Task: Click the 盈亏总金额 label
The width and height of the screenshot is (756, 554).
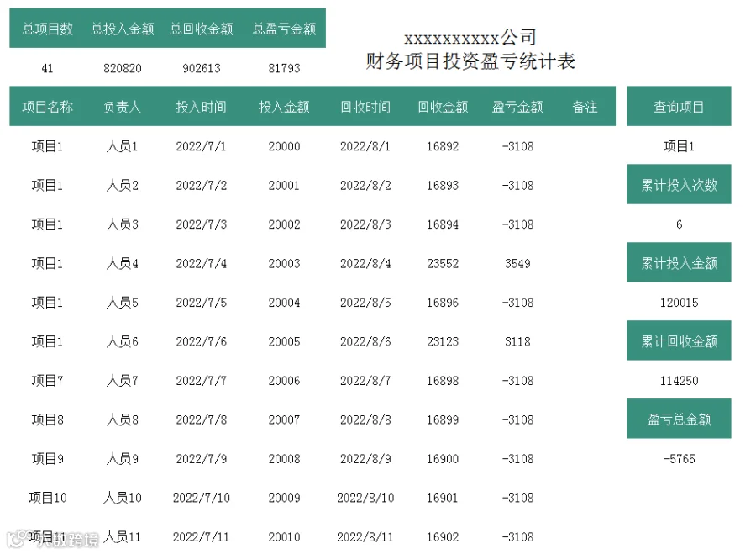Action: click(x=679, y=419)
